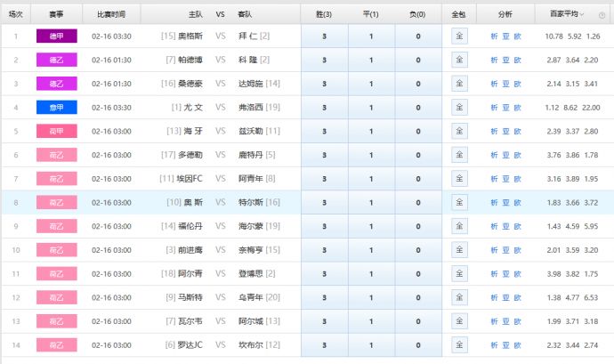Click away team name 奈梅亨
The width and height of the screenshot is (614, 364).
tap(251, 250)
